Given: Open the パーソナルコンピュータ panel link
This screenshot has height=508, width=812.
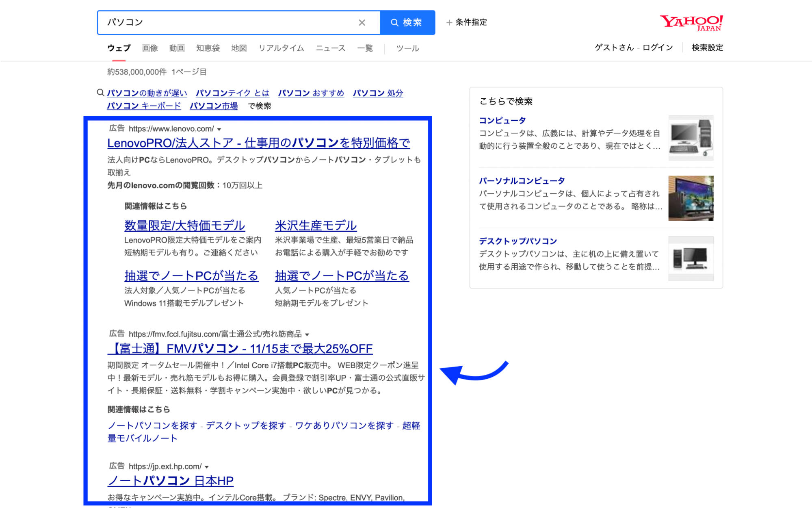Looking at the screenshot, I should coord(522,181).
